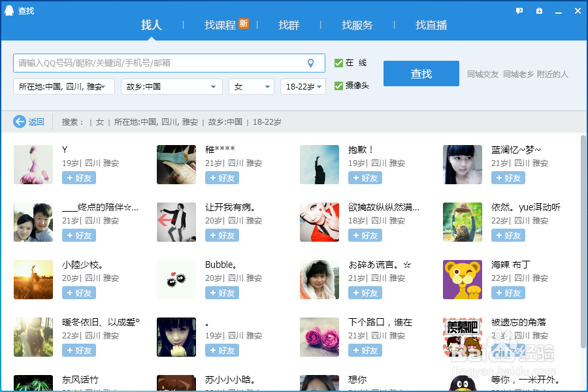Add Bubble。 as friend
Screen dimensions: 588x392
222,293
